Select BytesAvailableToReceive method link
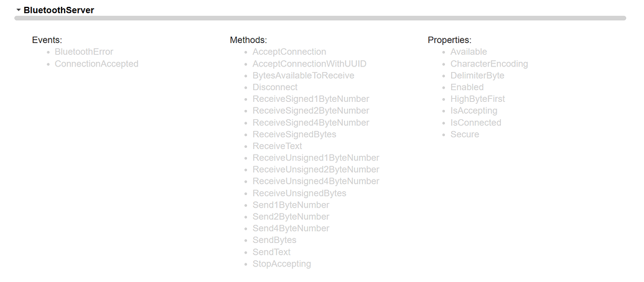644x282 pixels. point(303,76)
